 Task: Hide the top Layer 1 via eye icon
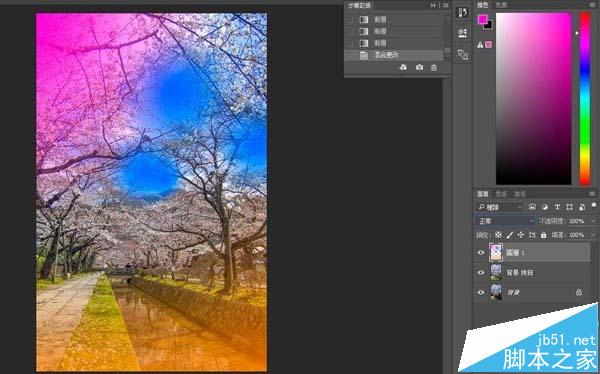pyautogui.click(x=481, y=253)
